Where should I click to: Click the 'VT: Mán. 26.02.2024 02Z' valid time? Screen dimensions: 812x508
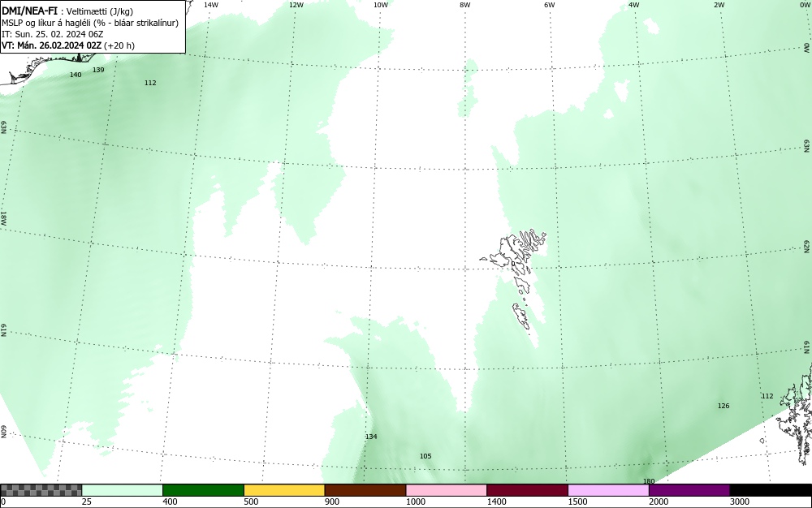pos(52,45)
